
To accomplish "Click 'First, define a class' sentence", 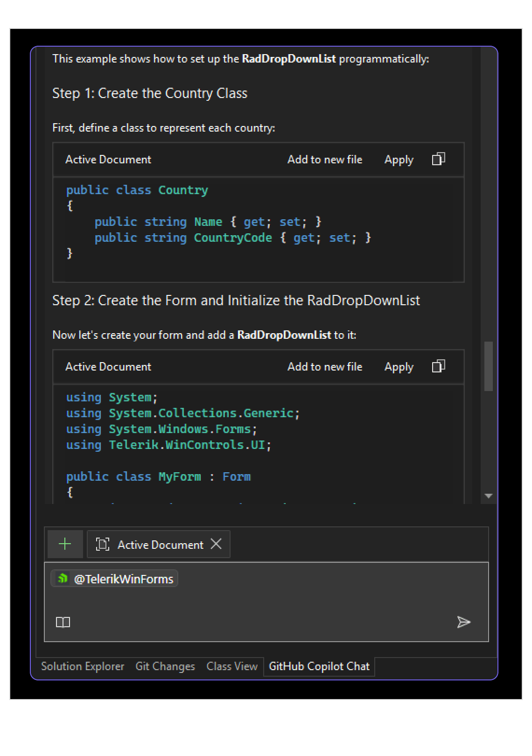I will click(x=164, y=128).
